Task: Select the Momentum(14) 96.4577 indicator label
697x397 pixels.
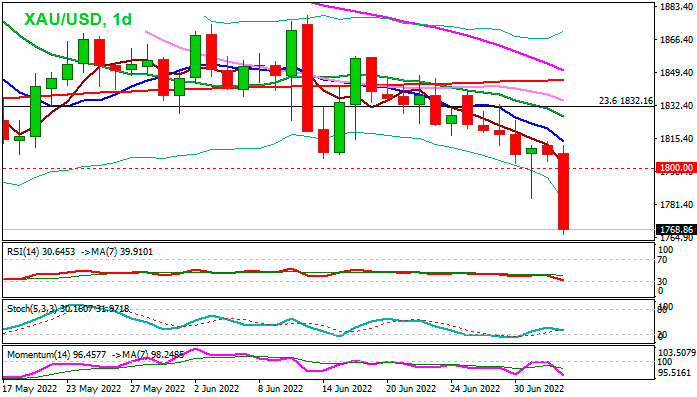Action: [x=56, y=355]
